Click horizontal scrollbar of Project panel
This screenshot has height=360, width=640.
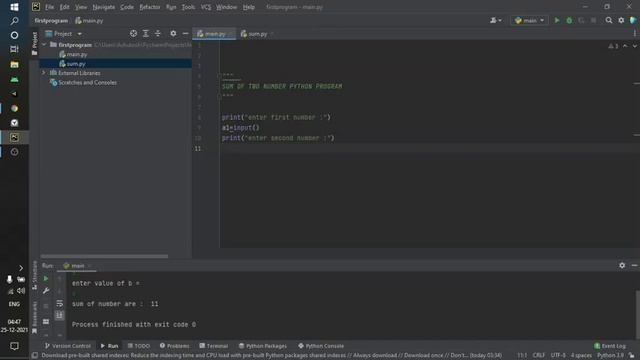(104, 256)
